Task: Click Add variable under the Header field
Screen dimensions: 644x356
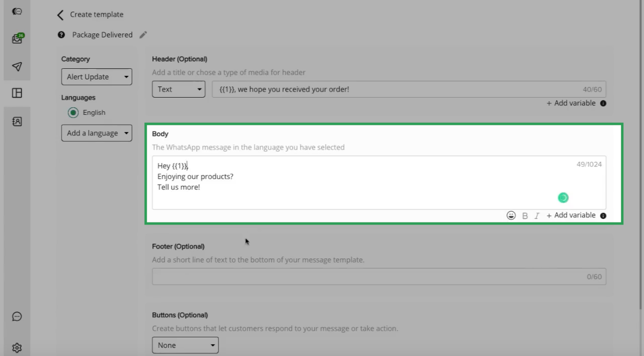Action: pos(571,103)
